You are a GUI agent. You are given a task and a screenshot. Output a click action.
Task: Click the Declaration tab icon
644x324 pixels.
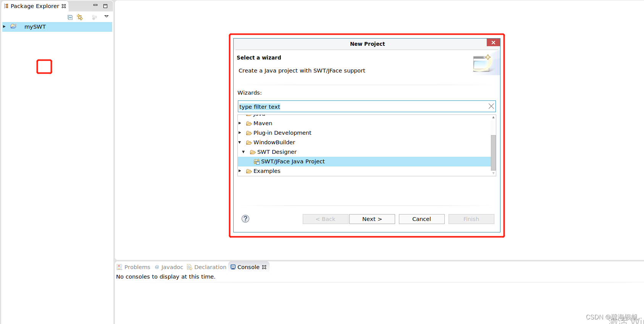[189, 267]
